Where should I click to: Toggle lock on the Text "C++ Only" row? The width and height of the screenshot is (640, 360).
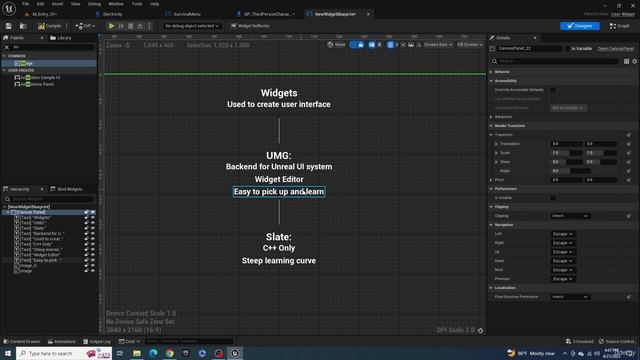click(x=86, y=244)
